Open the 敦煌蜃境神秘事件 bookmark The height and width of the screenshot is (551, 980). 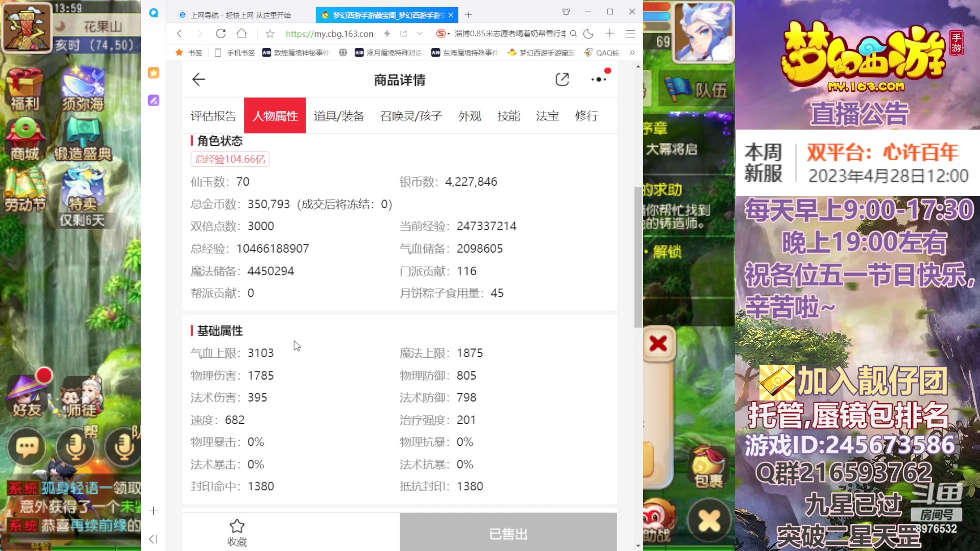click(x=296, y=53)
